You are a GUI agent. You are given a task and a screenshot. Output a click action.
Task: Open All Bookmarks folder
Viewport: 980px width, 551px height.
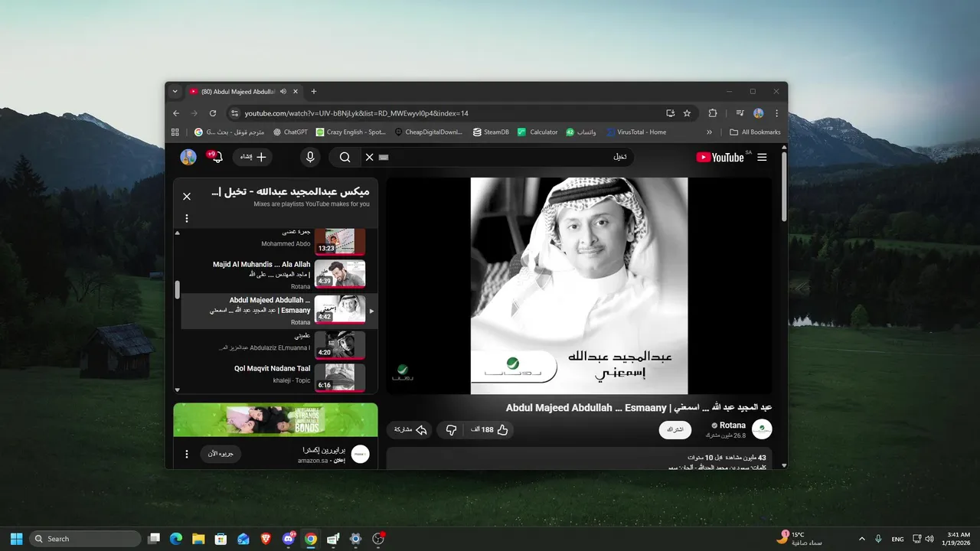755,132
